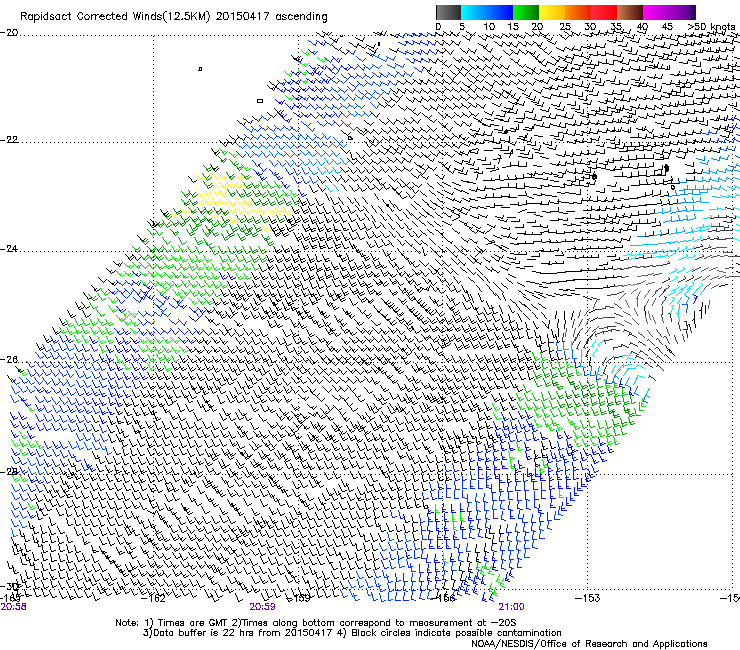Screen dimensions: 740x650
Task: Click the blue 10-15 knots legend color
Action: [500, 12]
